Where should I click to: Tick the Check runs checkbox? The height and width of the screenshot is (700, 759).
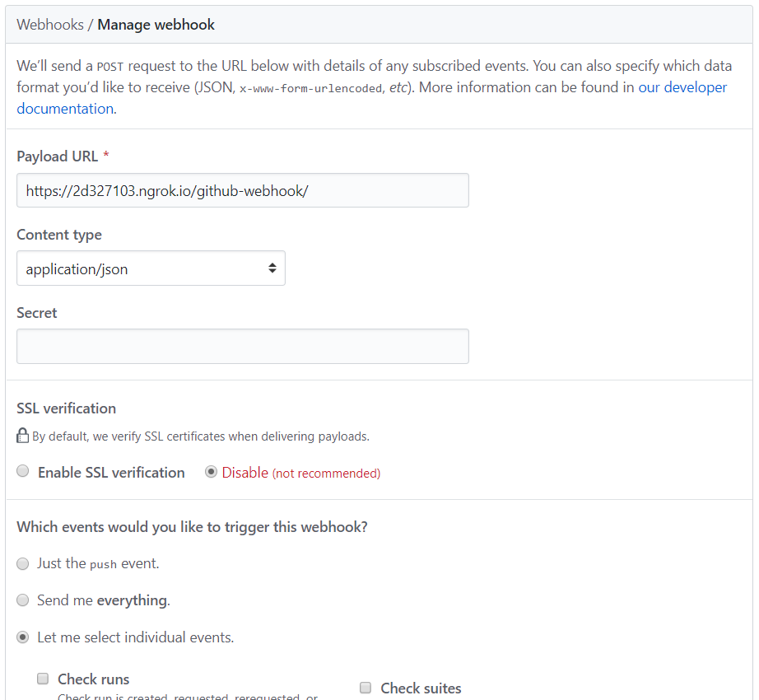(x=43, y=679)
